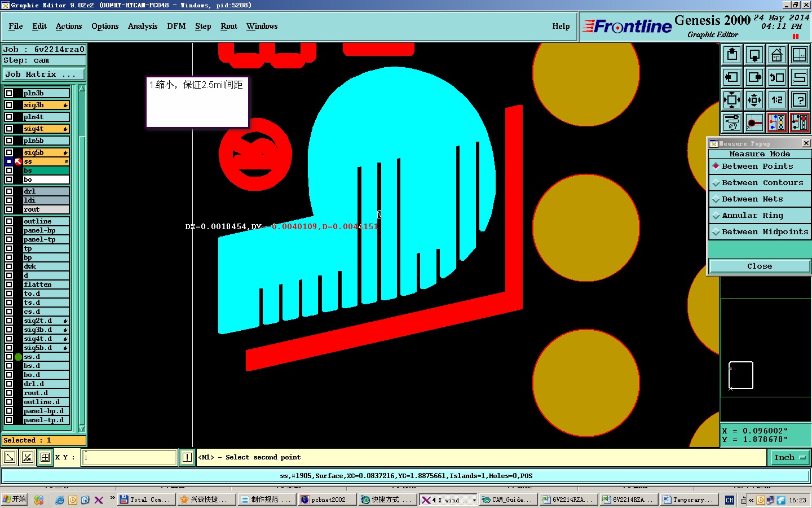Click the S-shaped serpentine path icon

coord(800,77)
